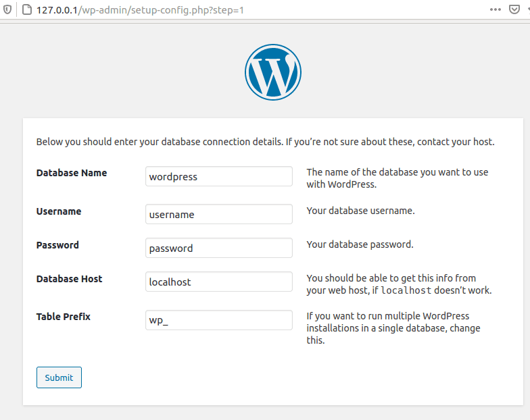
Task: Click the Database Name input field
Action: point(219,177)
